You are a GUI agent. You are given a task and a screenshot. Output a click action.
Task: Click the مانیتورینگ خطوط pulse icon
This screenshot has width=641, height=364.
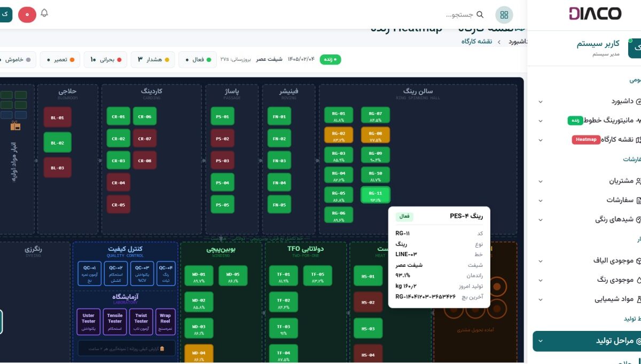click(x=638, y=121)
